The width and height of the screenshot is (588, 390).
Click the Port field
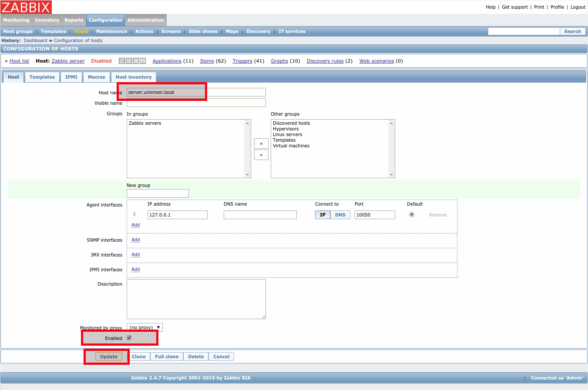point(375,215)
